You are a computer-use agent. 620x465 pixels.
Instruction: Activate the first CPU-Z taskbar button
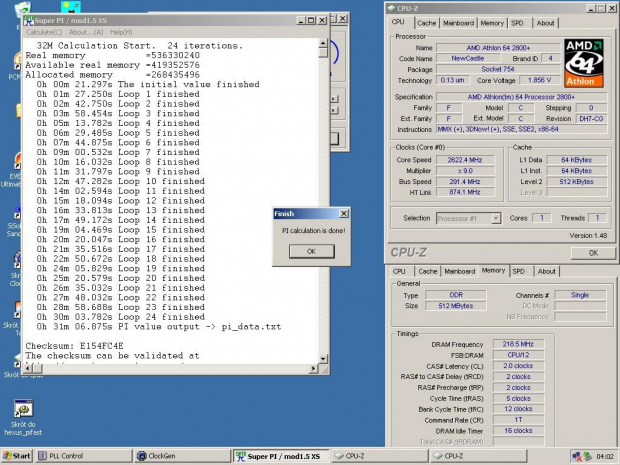[x=380, y=456]
